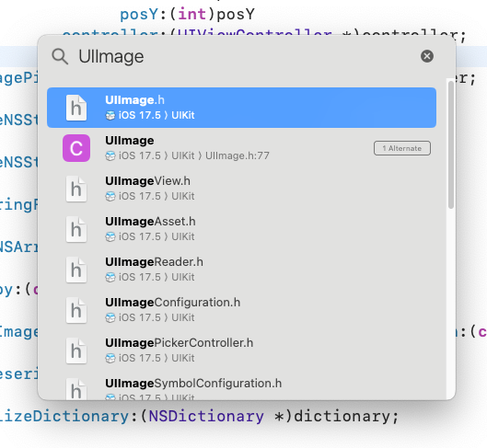Choose UIImagePickerController.h from the results
Screen dimensions: 487x448
(241, 350)
